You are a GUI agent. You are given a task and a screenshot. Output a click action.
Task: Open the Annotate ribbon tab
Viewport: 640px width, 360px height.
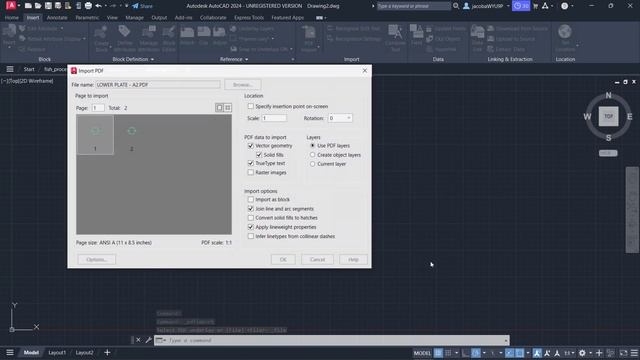click(57, 18)
